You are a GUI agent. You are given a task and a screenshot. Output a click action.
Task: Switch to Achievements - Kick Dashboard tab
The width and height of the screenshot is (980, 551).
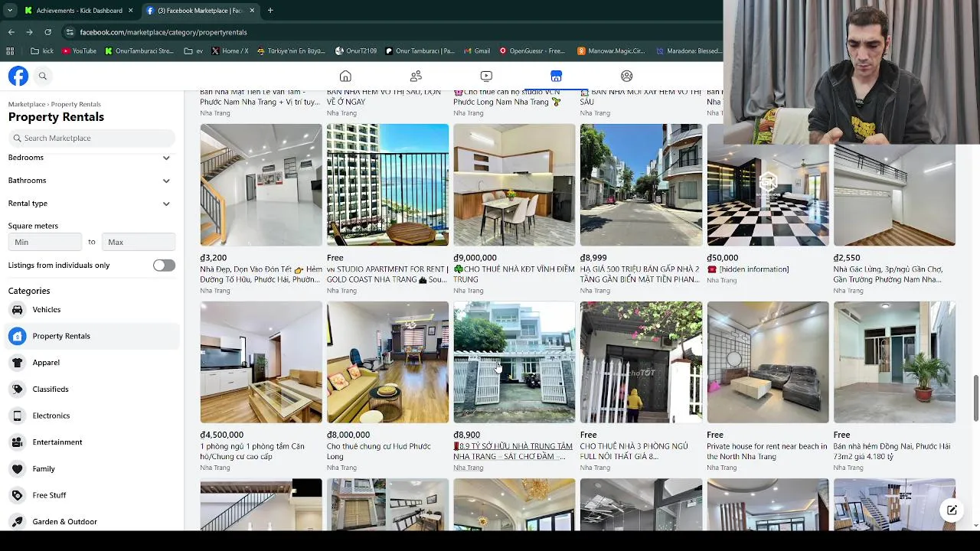pyautogui.click(x=79, y=10)
